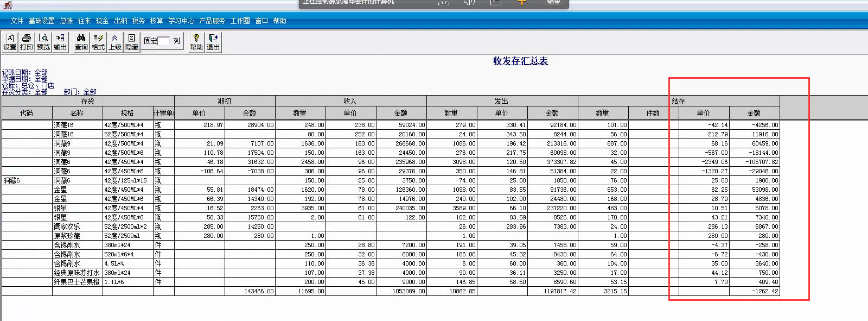Click the 1053089.00 total cell

pos(401,291)
